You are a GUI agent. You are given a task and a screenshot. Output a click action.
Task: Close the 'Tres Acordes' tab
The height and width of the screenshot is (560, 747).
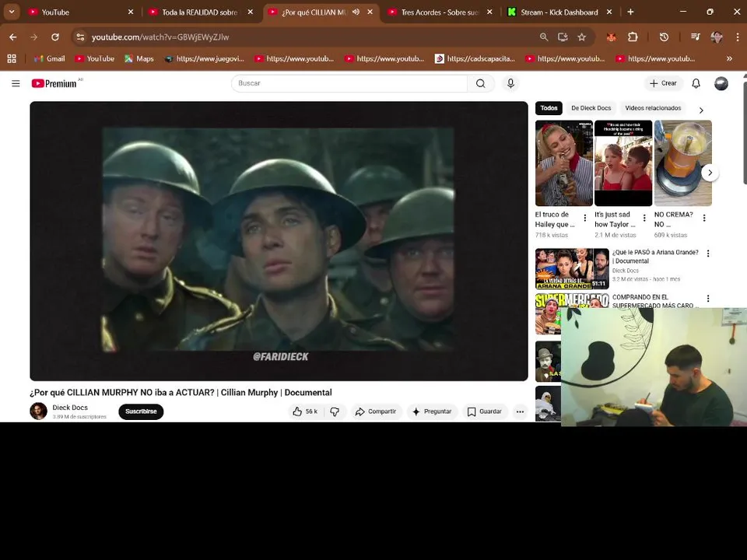489,12
